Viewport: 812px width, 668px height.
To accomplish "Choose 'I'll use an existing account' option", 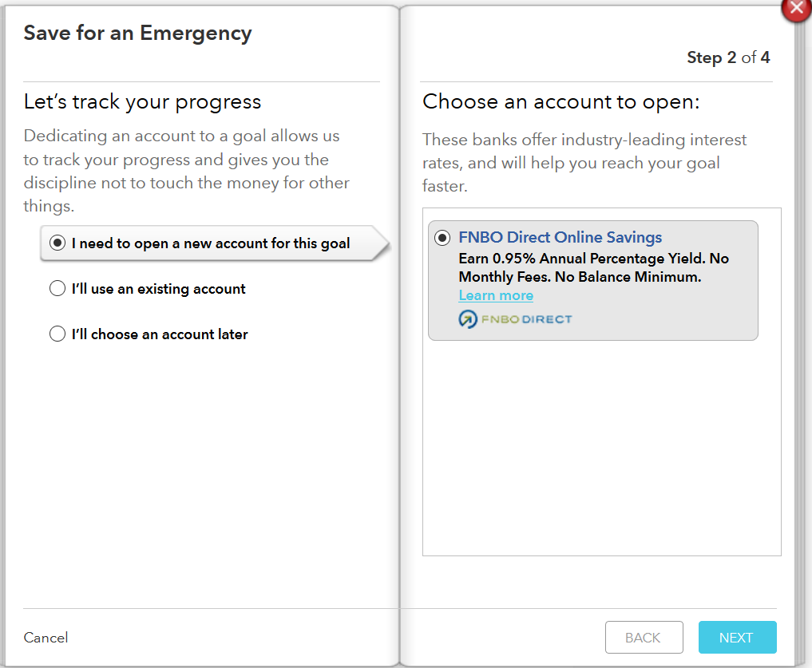I will point(57,289).
